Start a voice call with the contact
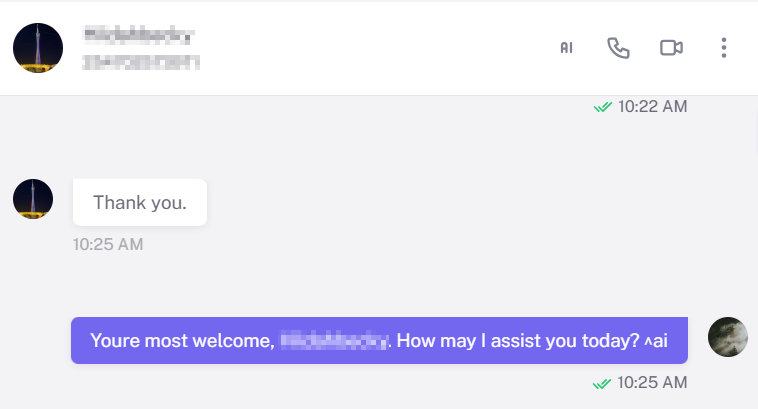Image resolution: width=758 pixels, height=409 pixels. (x=619, y=48)
